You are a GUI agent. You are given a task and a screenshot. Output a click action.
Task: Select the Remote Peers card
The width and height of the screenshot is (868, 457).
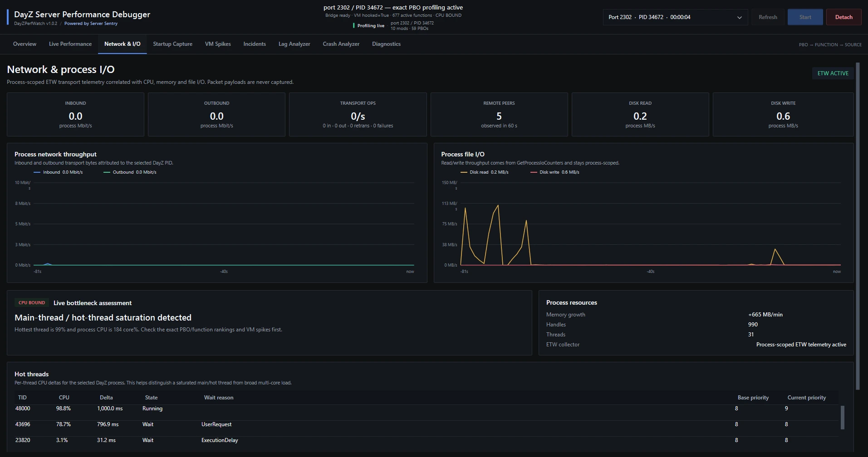pos(499,114)
